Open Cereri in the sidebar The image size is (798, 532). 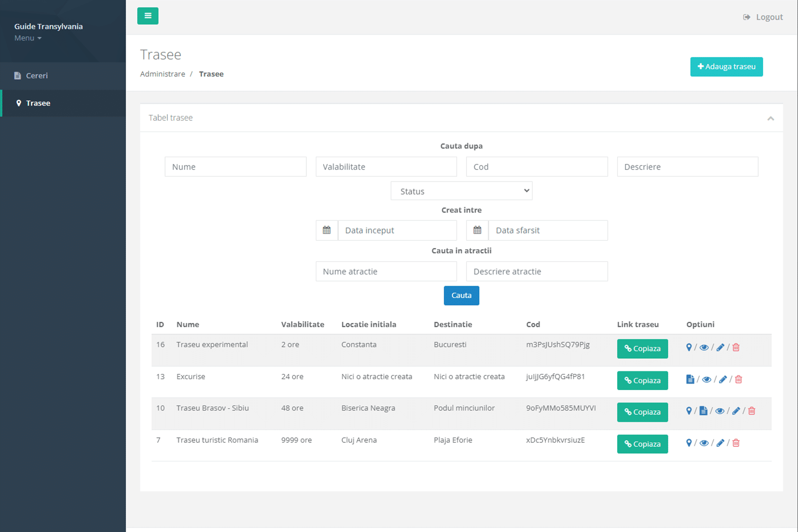[37, 75]
